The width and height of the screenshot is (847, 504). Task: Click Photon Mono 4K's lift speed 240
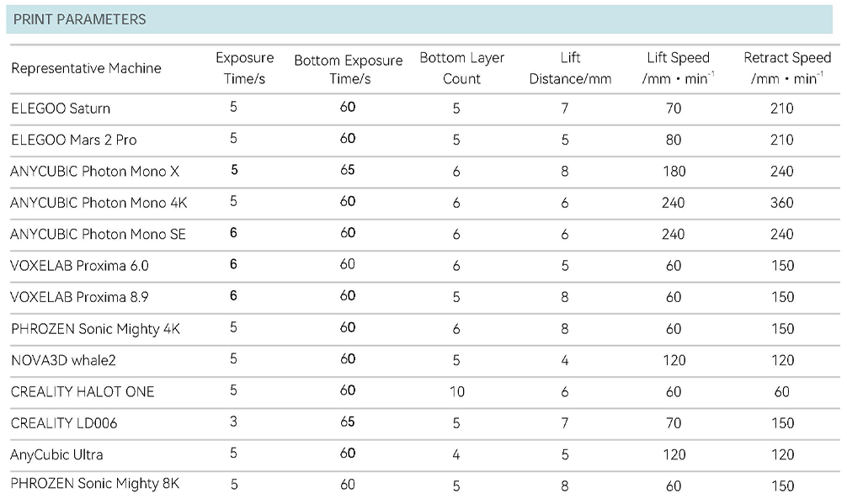674,202
